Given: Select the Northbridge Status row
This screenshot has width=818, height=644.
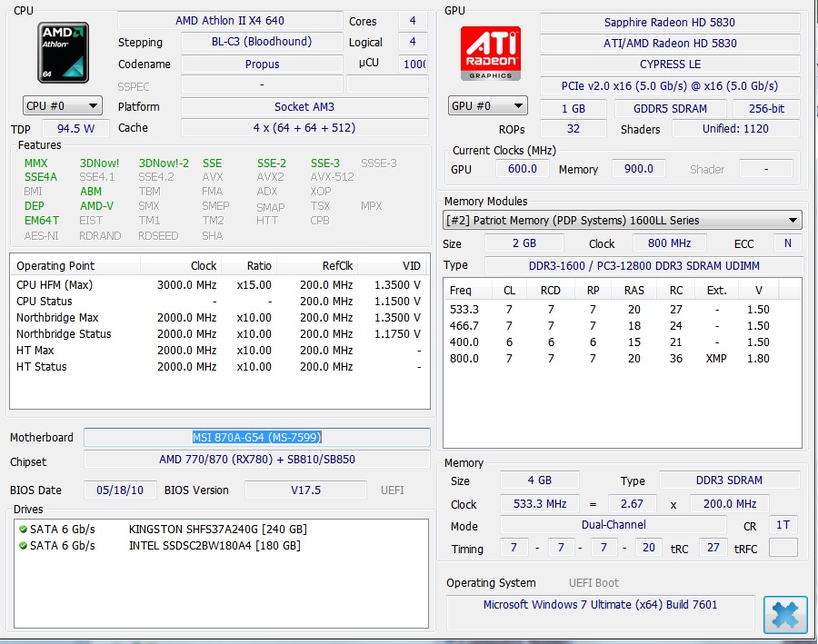Looking at the screenshot, I should [x=218, y=333].
